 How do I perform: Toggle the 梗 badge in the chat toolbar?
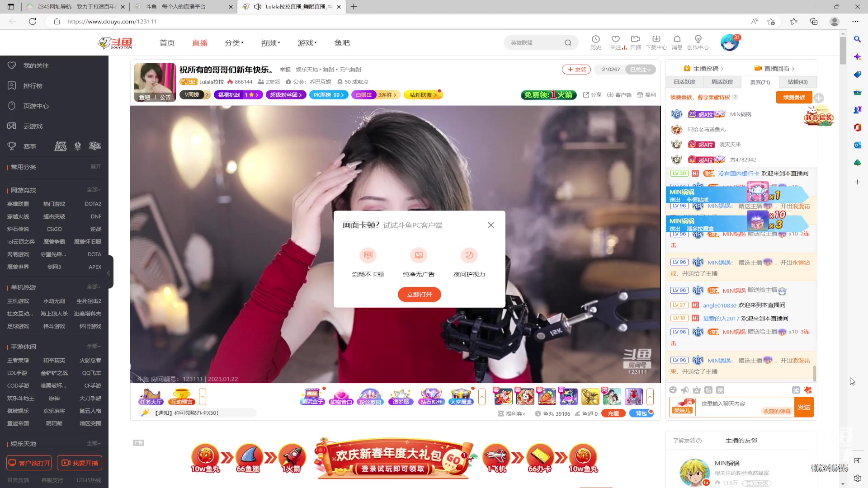point(720,390)
